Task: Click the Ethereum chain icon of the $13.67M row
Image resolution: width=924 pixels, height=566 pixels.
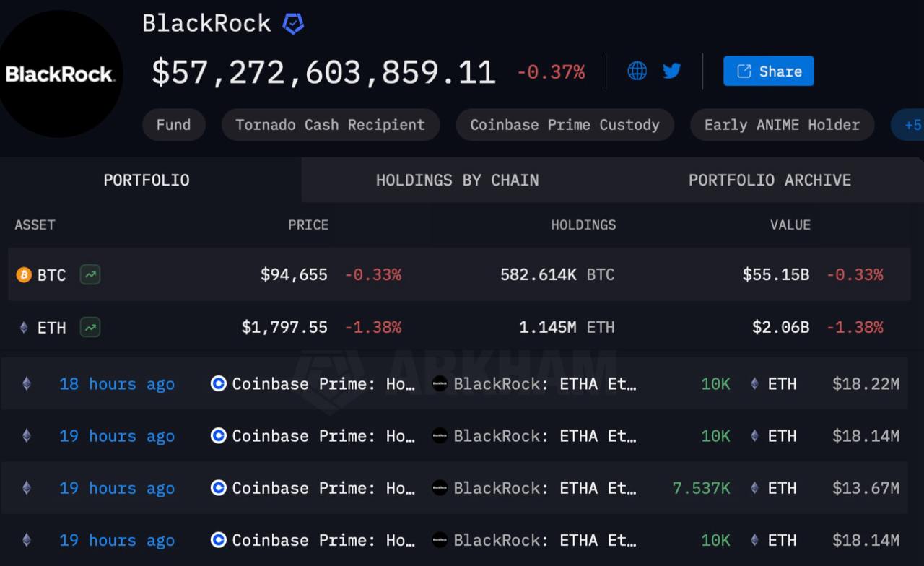Action: pyautogui.click(x=27, y=488)
